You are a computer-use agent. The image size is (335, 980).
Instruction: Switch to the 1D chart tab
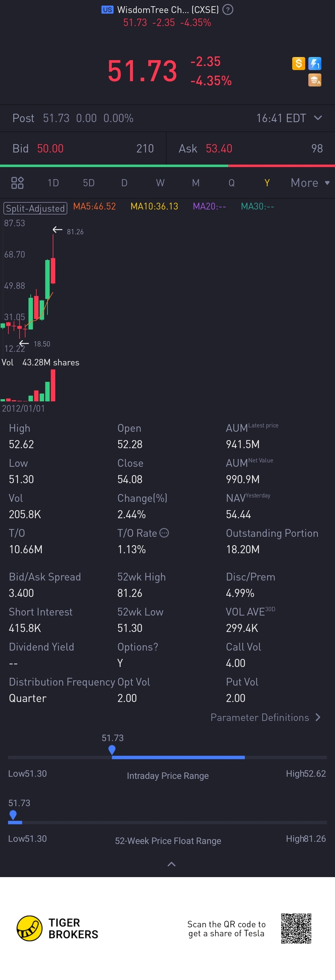53,183
